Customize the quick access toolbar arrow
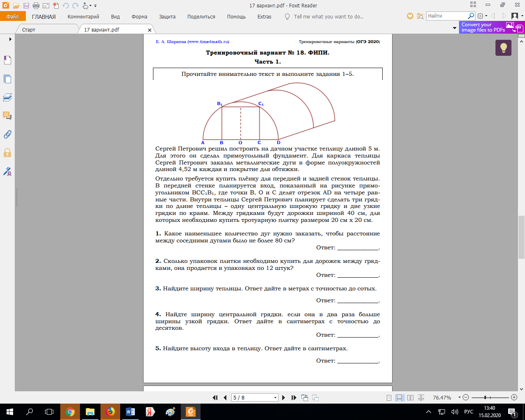 (x=96, y=6)
